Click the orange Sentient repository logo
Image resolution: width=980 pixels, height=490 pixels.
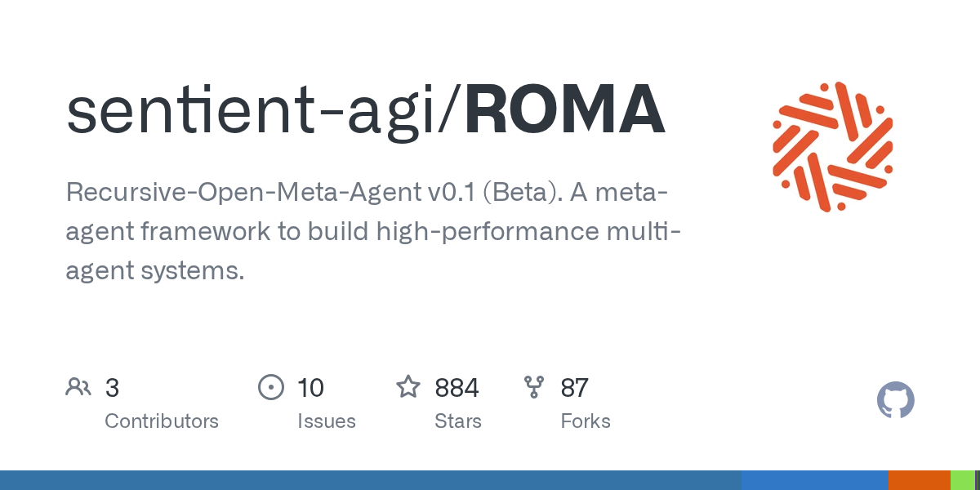pos(833,147)
